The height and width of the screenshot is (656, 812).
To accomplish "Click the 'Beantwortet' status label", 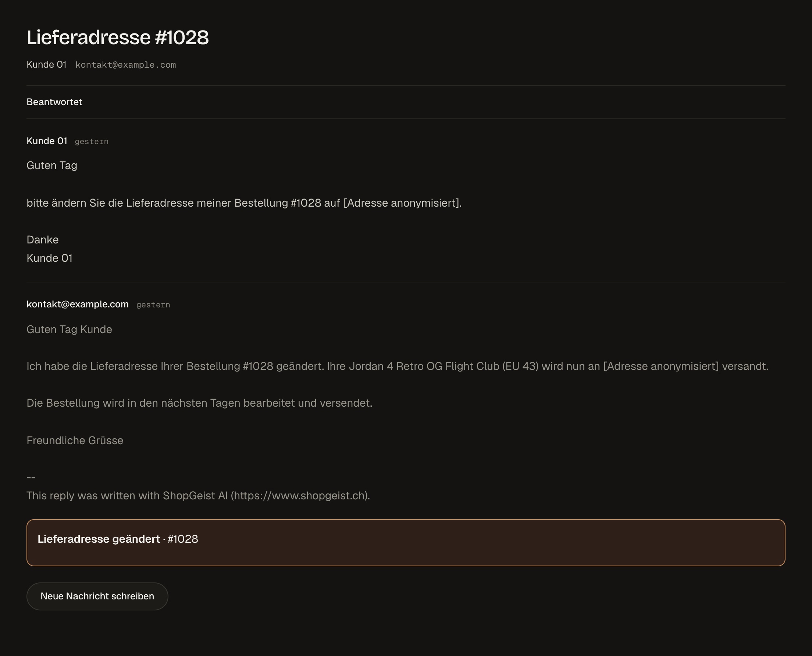I will pos(54,102).
